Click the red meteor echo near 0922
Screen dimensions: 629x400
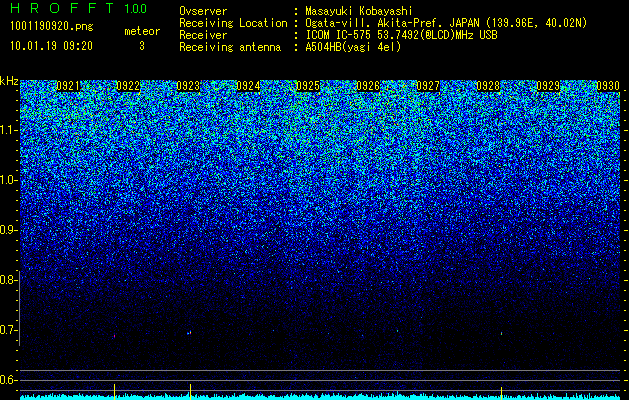pos(114,336)
